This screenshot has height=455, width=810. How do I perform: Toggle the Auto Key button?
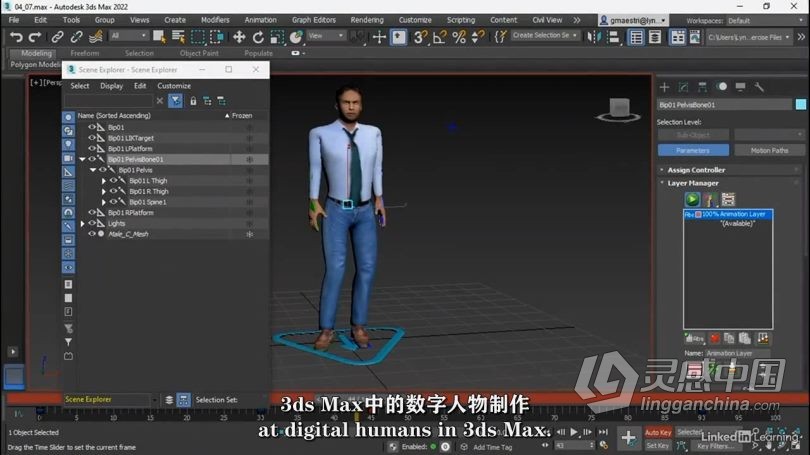tap(658, 432)
